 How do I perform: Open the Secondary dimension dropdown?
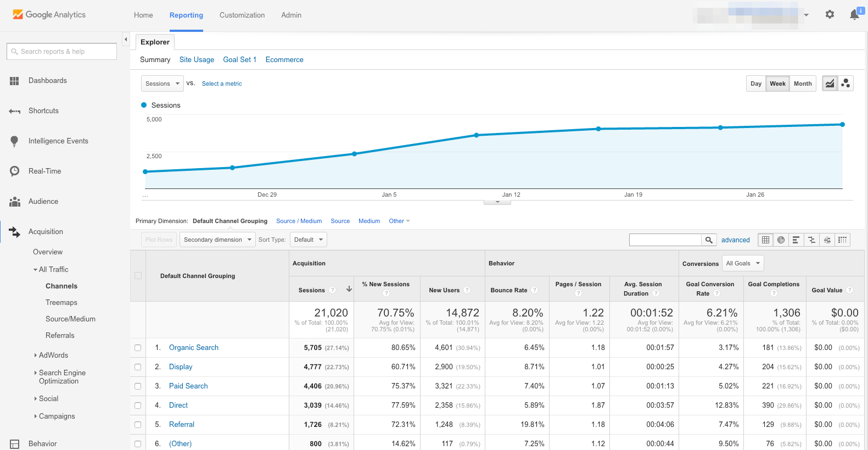point(217,240)
